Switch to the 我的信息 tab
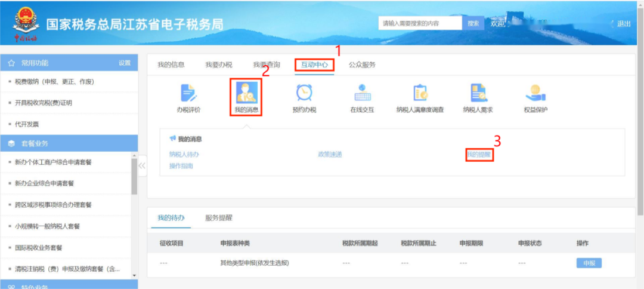Screen dimensions: 644x289 171,64
